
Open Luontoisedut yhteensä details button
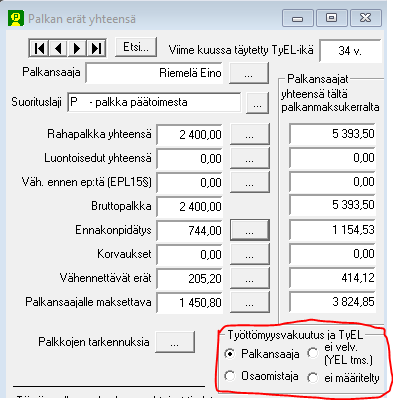tap(250, 158)
